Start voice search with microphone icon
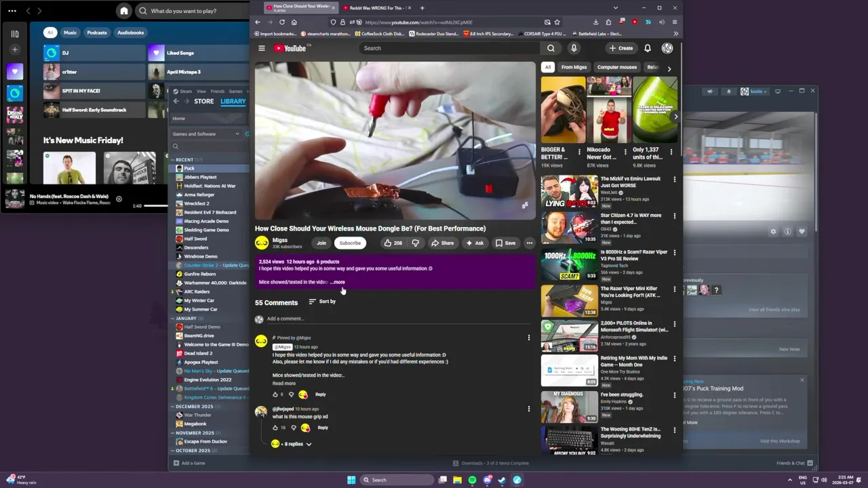Image resolution: width=868 pixels, height=488 pixels. (574, 48)
